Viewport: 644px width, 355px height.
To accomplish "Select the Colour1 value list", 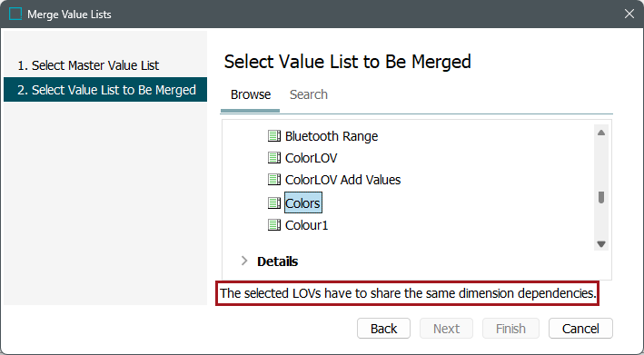I will 306,225.
